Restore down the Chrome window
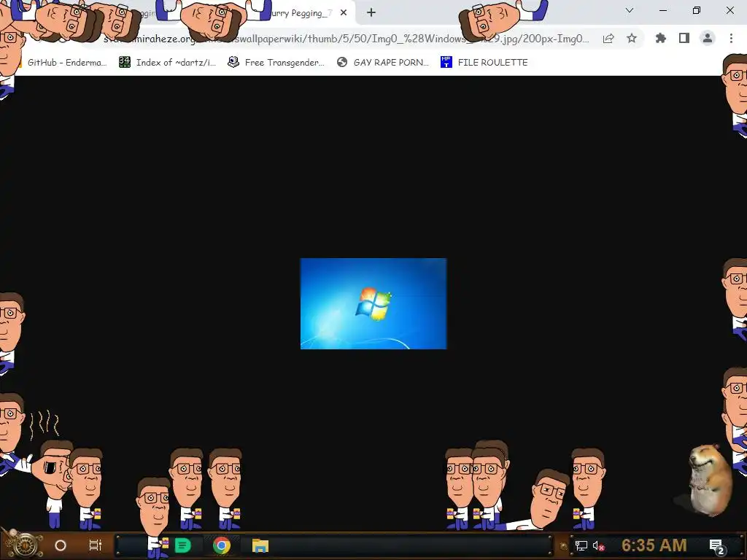The width and height of the screenshot is (747, 560). [697, 10]
